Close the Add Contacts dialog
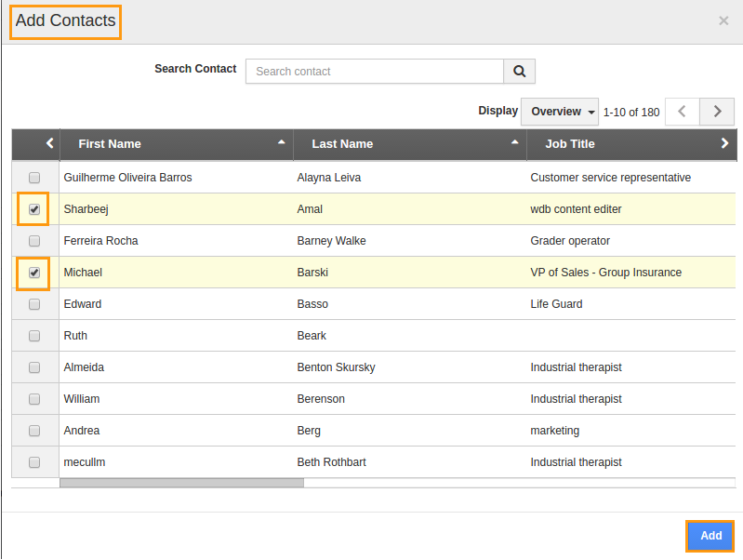This screenshot has width=743, height=560. point(723,20)
